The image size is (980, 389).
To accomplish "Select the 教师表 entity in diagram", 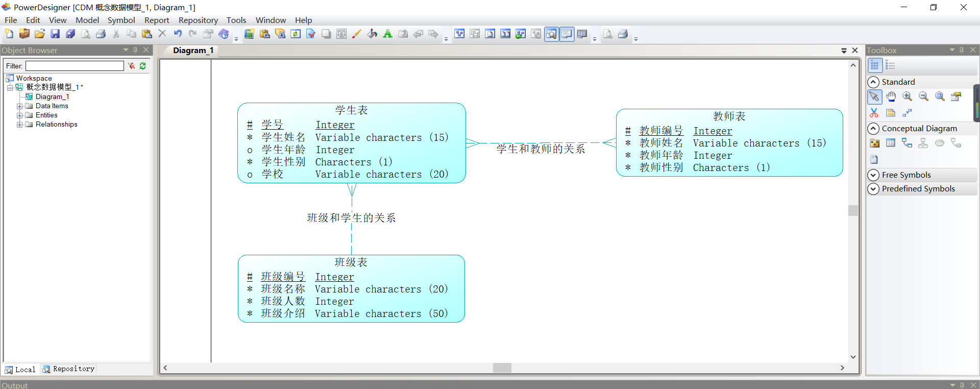I will 729,142.
